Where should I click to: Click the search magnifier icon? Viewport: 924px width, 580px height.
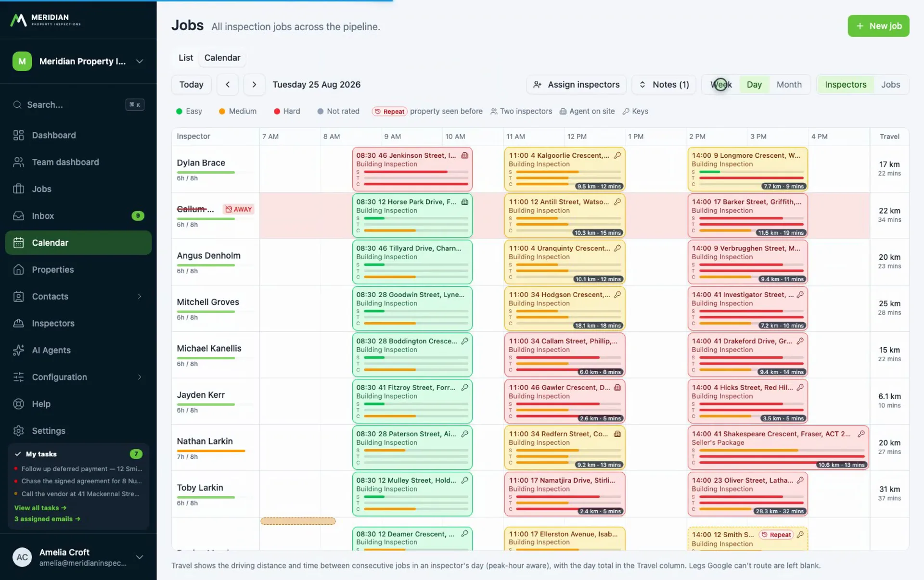click(17, 105)
